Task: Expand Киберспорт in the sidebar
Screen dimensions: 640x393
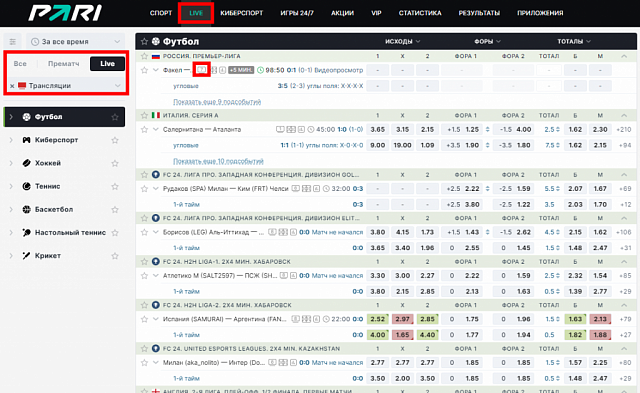Action: (x=11, y=140)
